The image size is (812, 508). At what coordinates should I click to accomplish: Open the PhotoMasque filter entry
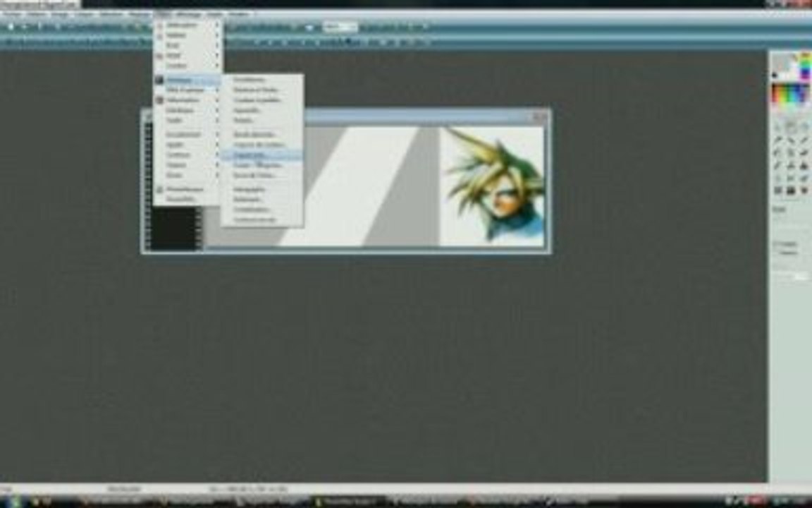(187, 189)
